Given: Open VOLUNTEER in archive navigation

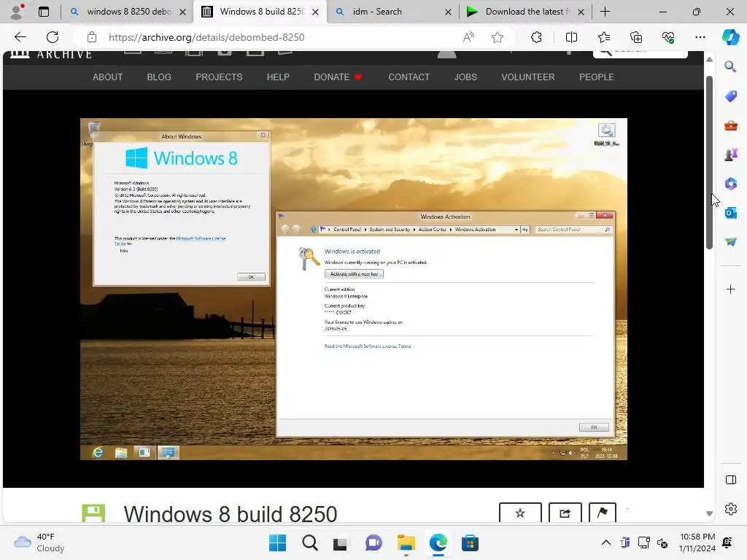Looking at the screenshot, I should pyautogui.click(x=528, y=77).
